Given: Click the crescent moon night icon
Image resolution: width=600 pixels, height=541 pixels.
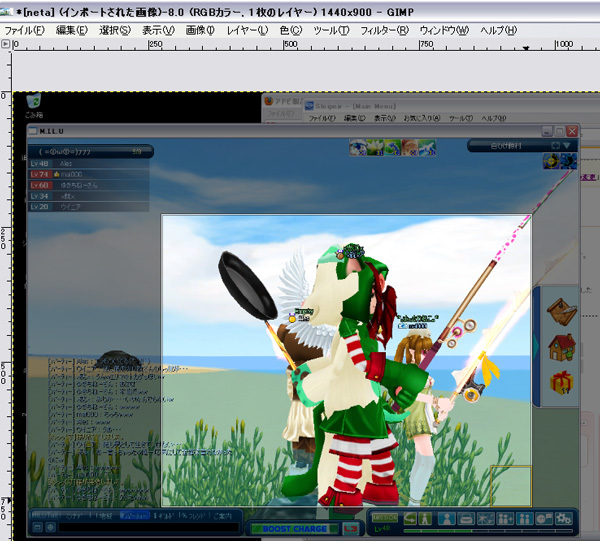Looking at the screenshot, I should click(x=569, y=161).
